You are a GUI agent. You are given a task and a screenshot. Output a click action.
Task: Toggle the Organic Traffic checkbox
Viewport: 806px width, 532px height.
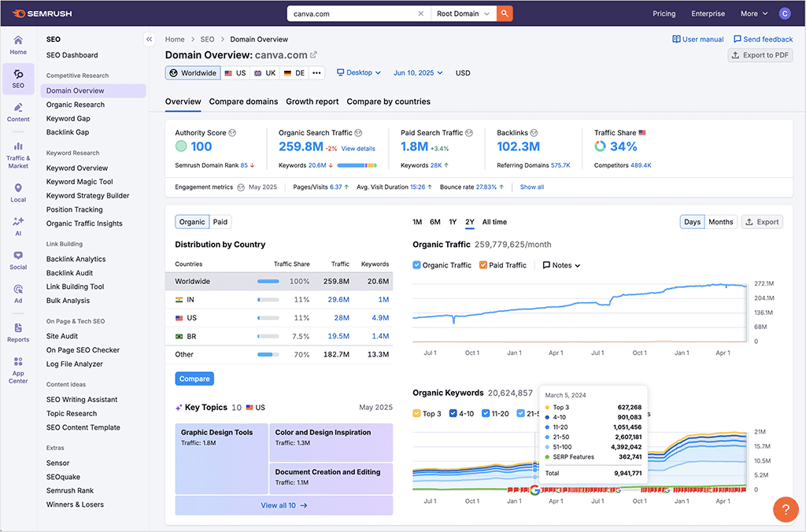[416, 265]
